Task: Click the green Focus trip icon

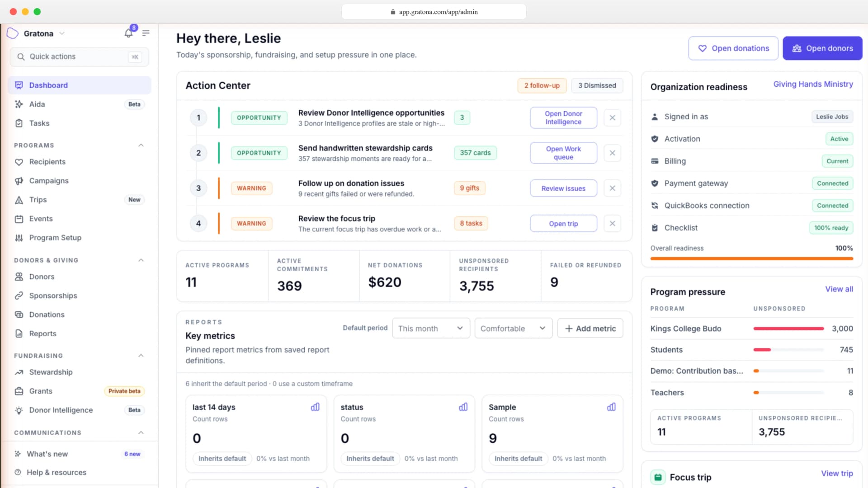Action: pos(658,477)
